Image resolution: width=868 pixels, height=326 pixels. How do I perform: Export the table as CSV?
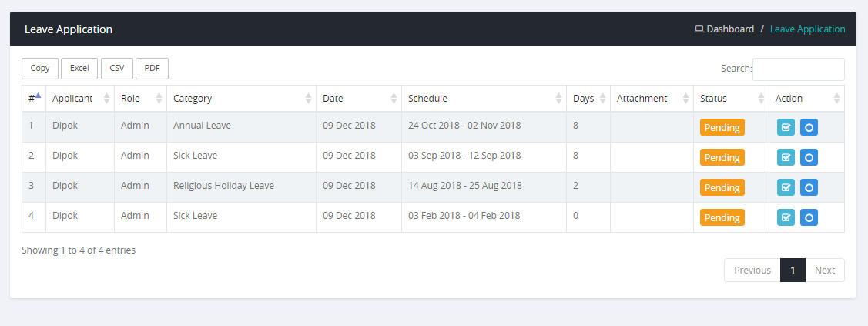(x=117, y=69)
